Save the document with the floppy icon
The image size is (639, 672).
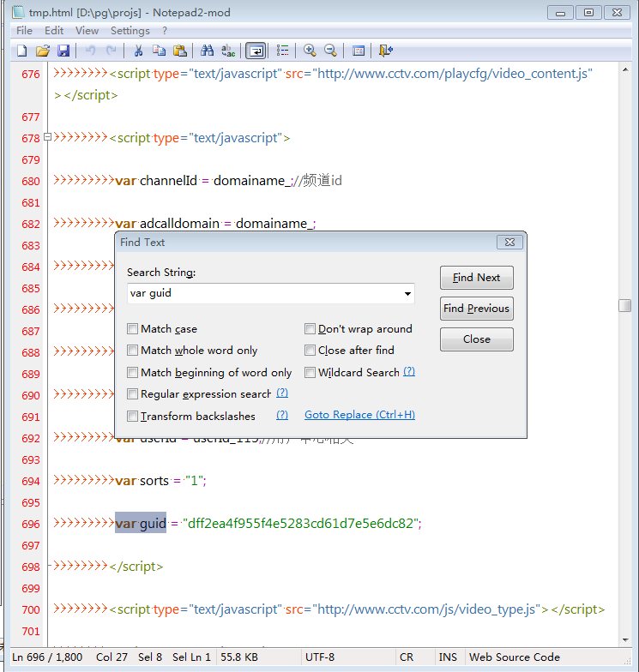(x=63, y=51)
